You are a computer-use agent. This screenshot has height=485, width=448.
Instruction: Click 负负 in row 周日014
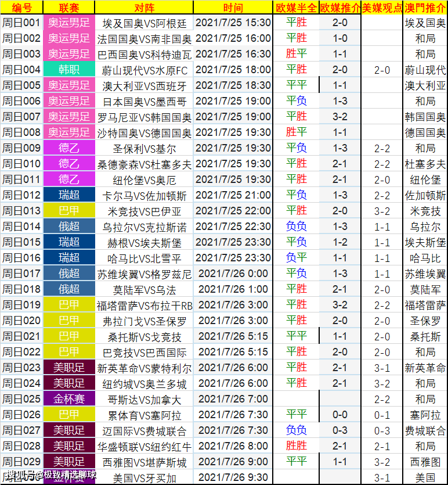(296, 227)
